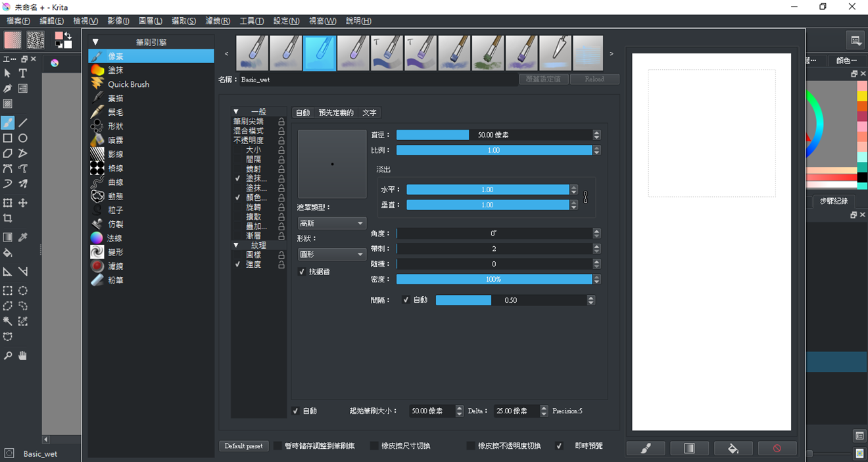Select the Crop tool

pyautogui.click(x=8, y=218)
